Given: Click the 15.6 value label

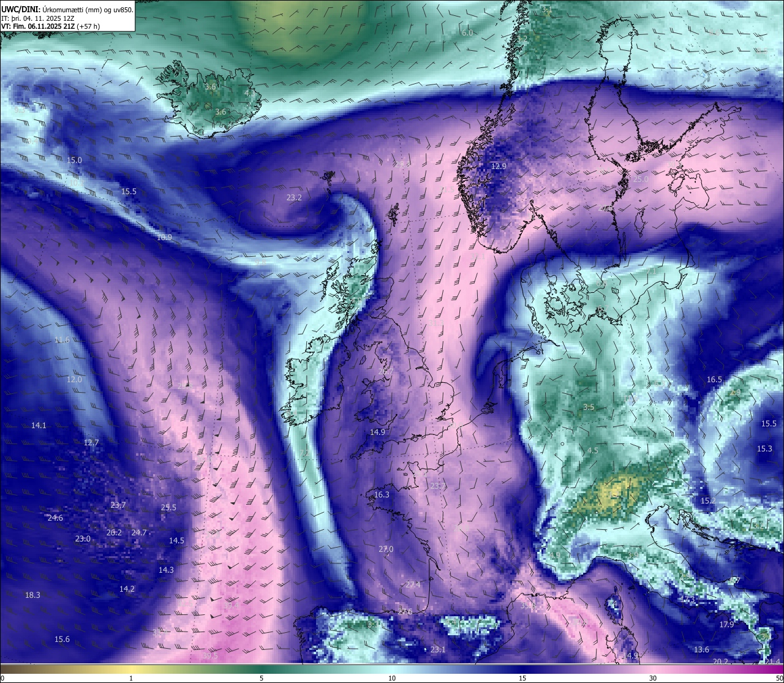Looking at the screenshot, I should pos(62,639).
